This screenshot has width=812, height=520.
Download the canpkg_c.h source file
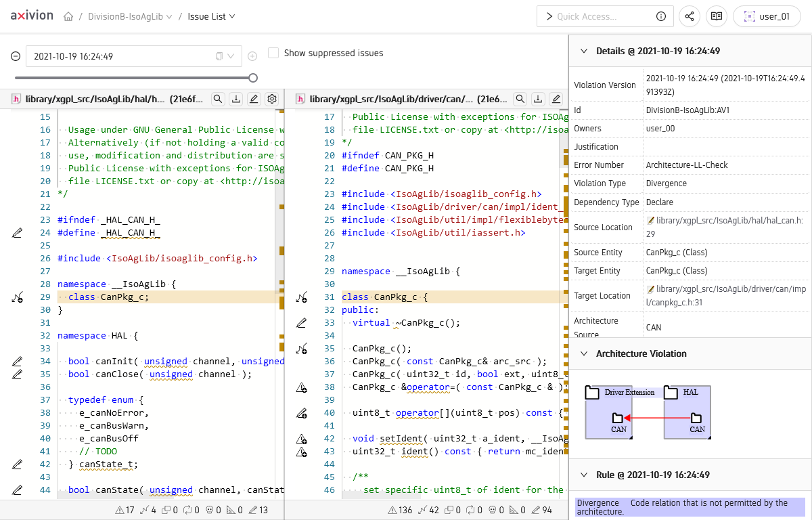tap(538, 99)
